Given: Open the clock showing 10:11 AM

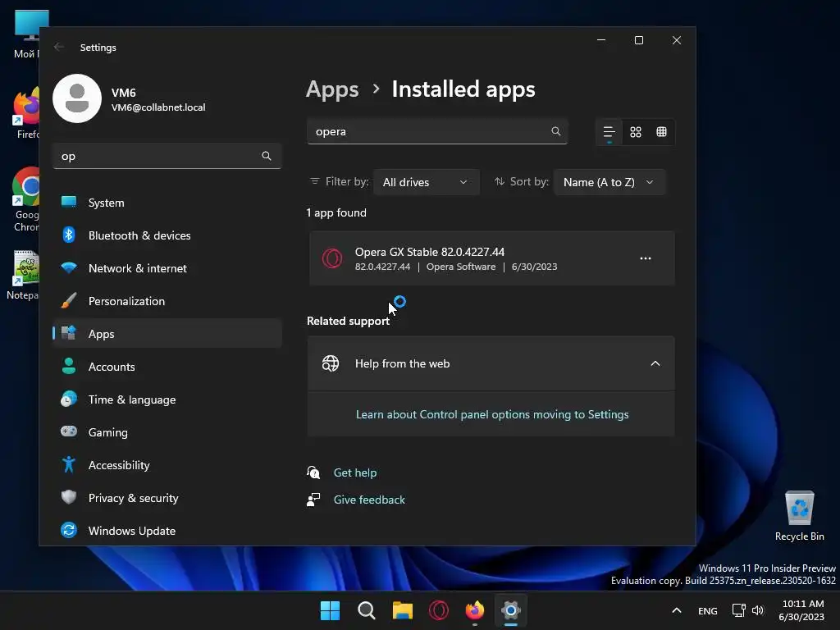Looking at the screenshot, I should pyautogui.click(x=801, y=610).
